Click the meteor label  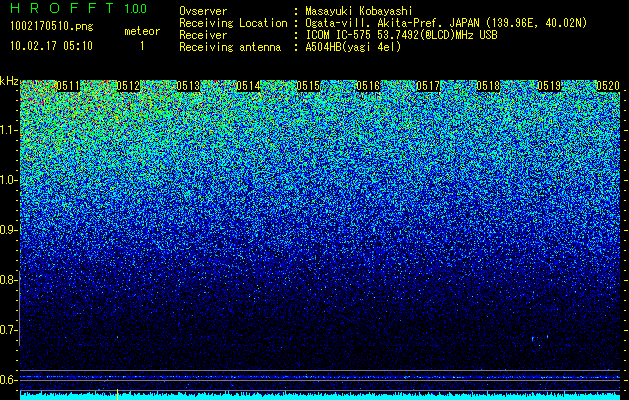point(142,31)
